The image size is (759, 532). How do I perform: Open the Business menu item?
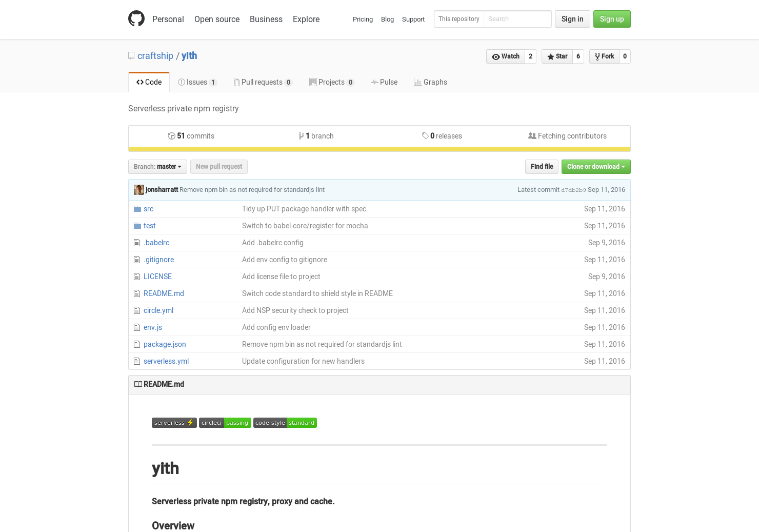coord(266,19)
